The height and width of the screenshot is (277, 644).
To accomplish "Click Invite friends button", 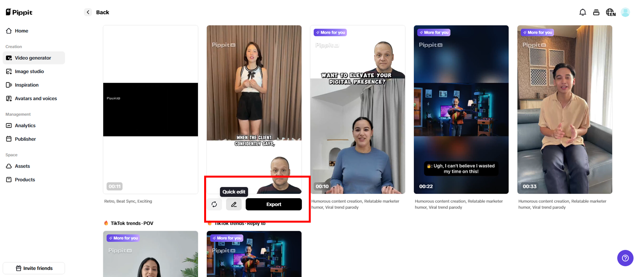I will point(34,268).
